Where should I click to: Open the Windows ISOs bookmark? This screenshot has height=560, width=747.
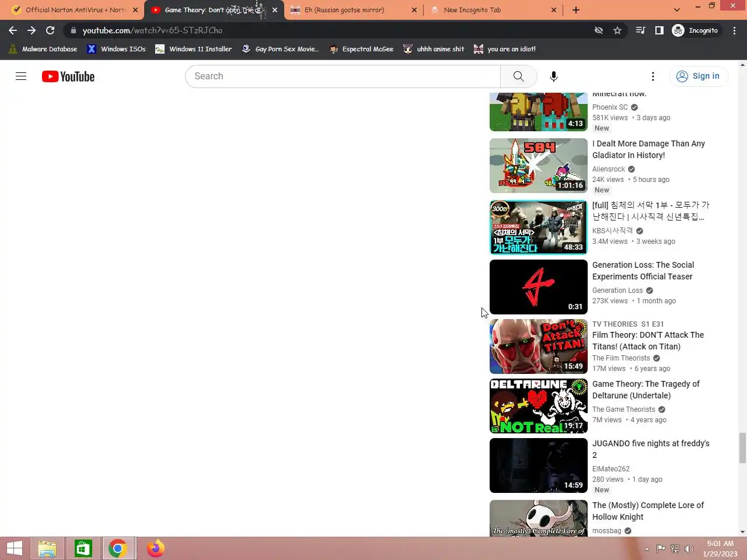point(116,49)
